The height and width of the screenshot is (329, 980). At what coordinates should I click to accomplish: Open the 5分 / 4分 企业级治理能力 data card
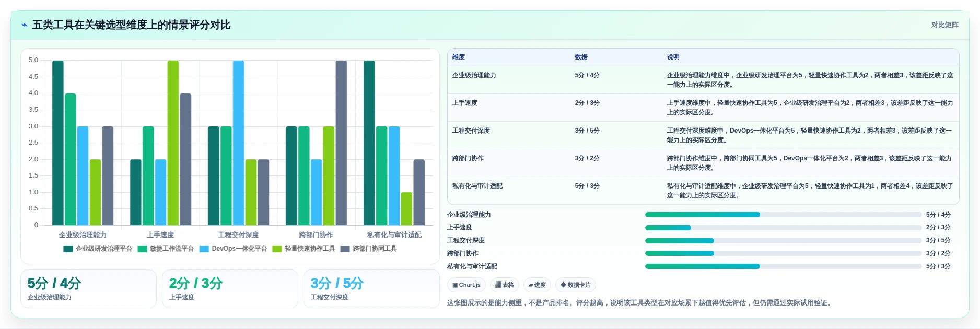click(88, 289)
